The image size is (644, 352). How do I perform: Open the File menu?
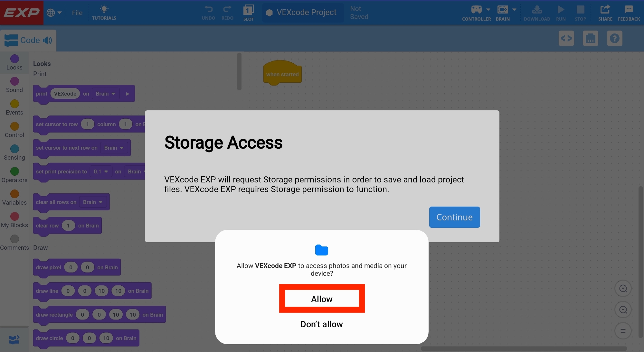pos(77,13)
